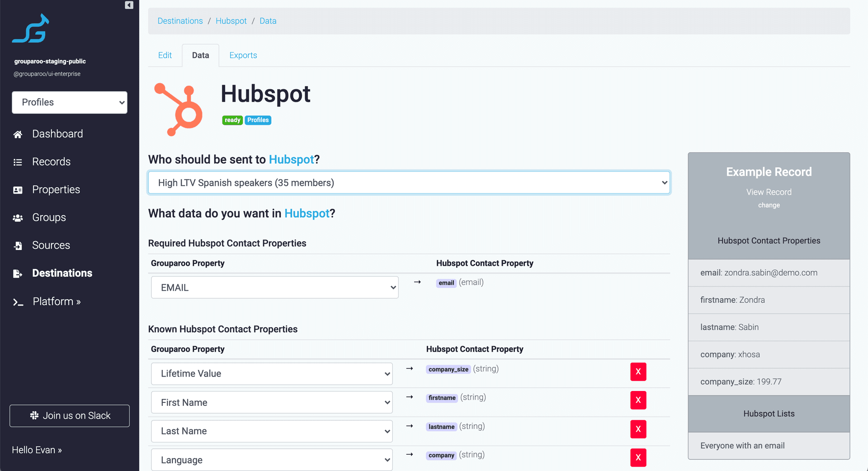Click the firstname property badge

442,398
